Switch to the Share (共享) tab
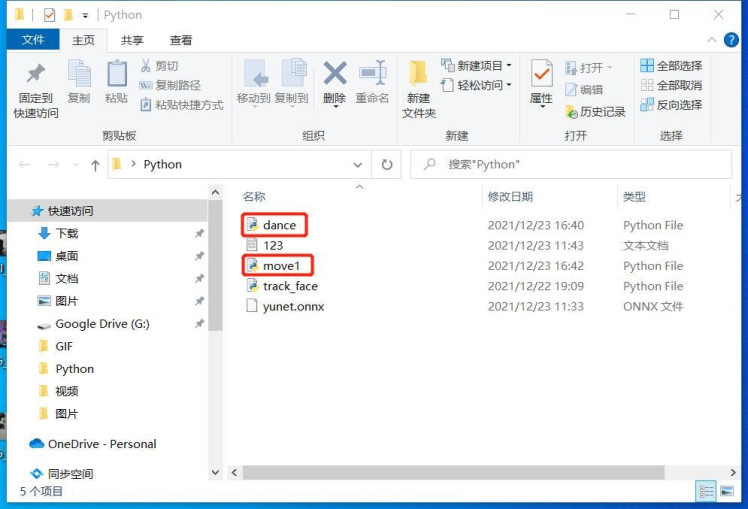 pos(132,40)
